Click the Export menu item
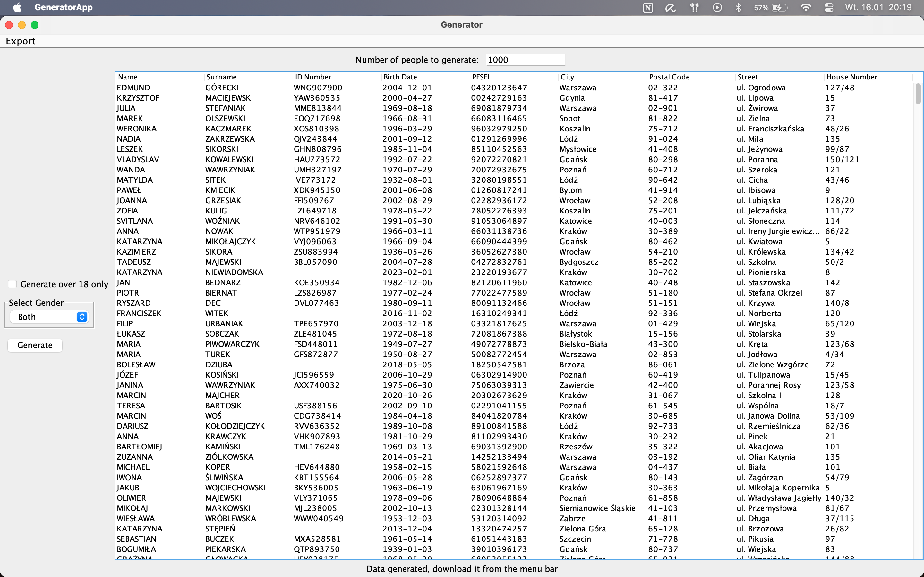Viewport: 924px width, 577px height. point(21,40)
